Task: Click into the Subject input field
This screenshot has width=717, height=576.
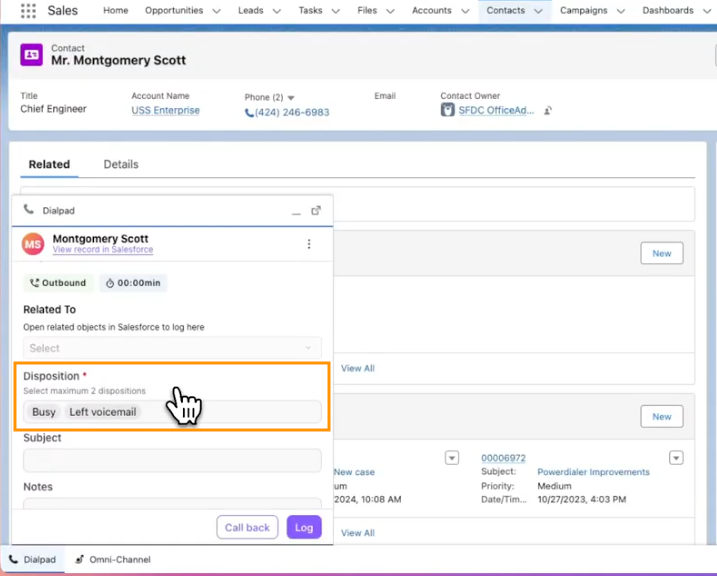Action: click(172, 460)
